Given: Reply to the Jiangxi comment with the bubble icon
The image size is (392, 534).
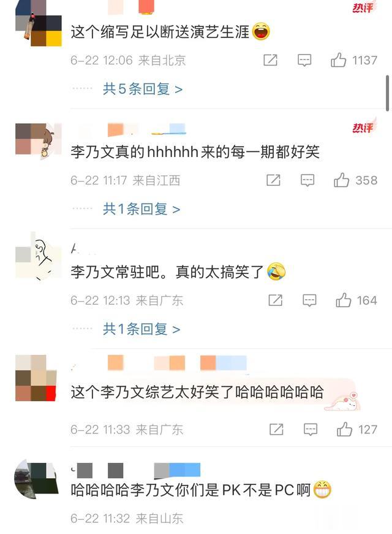Looking at the screenshot, I should [307, 180].
